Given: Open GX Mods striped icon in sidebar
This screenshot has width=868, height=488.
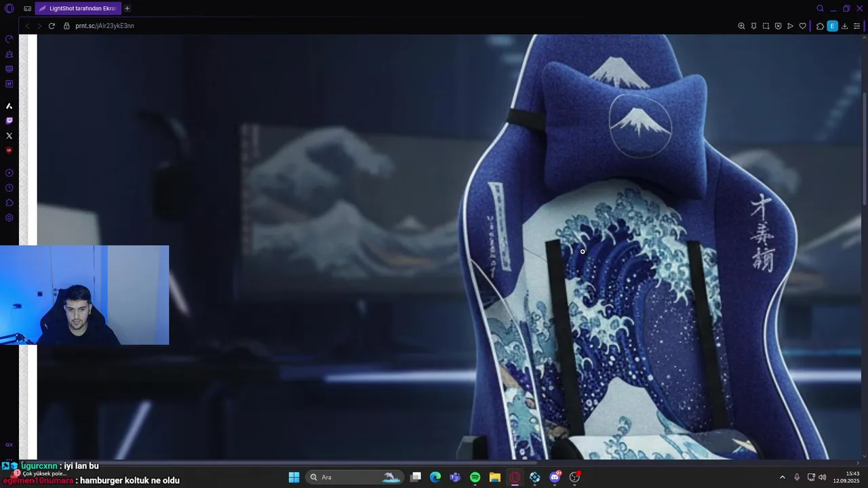Looking at the screenshot, I should (x=9, y=68).
